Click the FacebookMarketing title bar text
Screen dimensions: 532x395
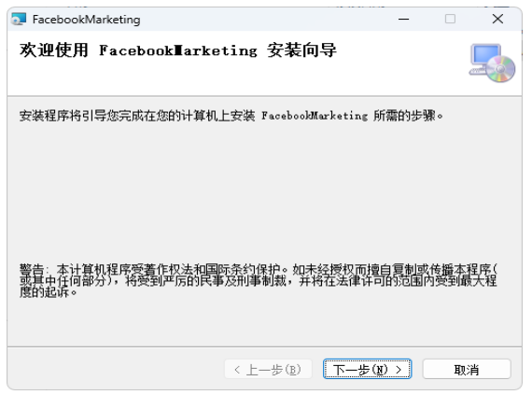coord(87,20)
